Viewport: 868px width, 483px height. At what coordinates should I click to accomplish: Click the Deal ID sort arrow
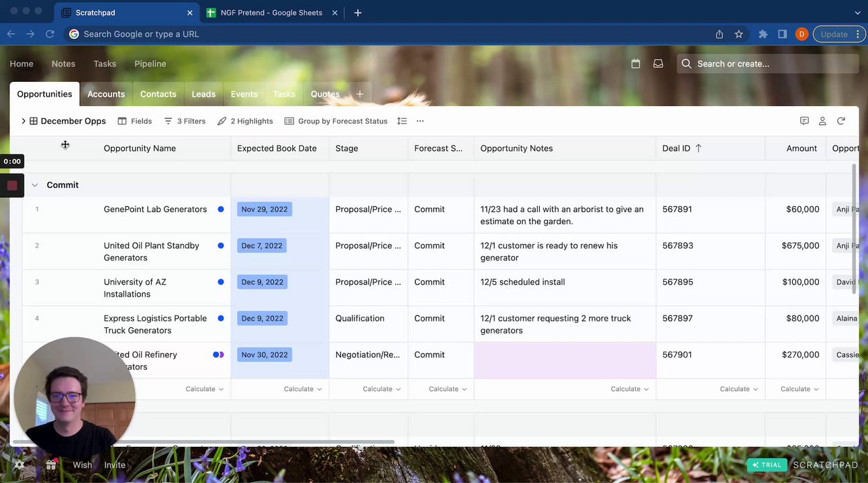pos(698,148)
